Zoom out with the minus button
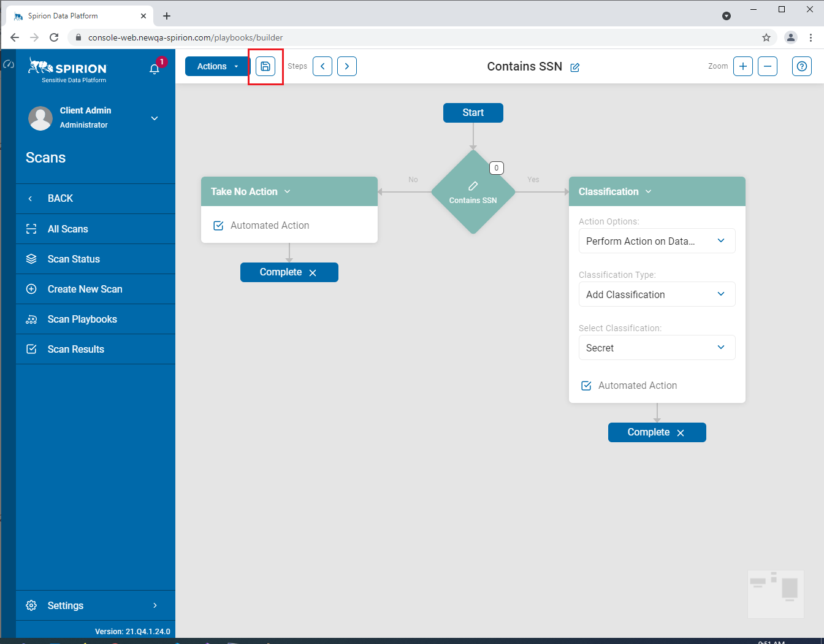The image size is (824, 644). click(768, 66)
